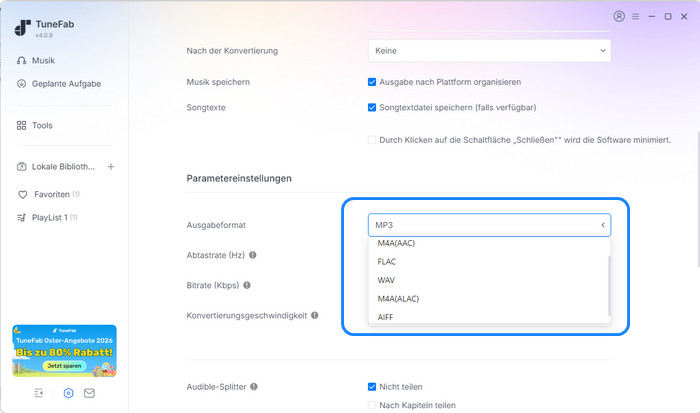Click the TuneFab logo icon
This screenshot has width=700, height=413.
(22, 28)
